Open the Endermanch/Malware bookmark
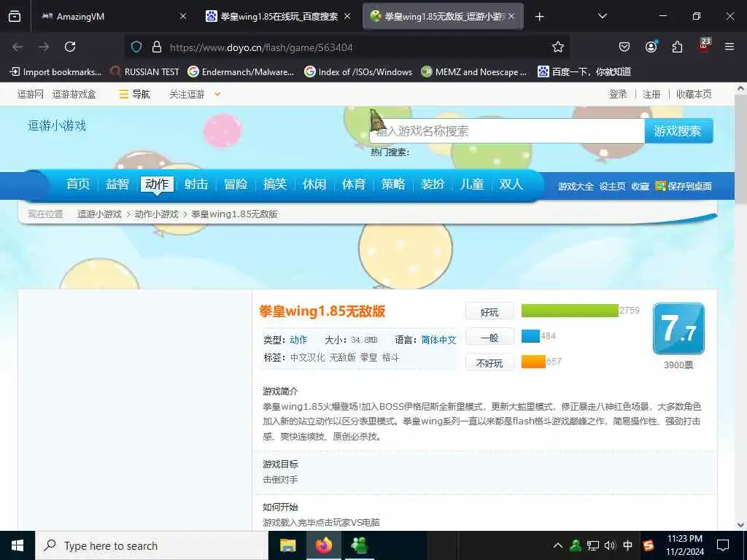 (241, 72)
